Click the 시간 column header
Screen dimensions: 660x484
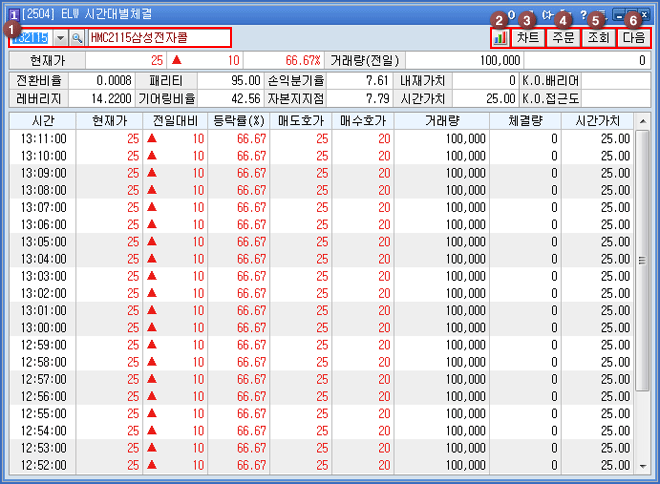point(42,120)
